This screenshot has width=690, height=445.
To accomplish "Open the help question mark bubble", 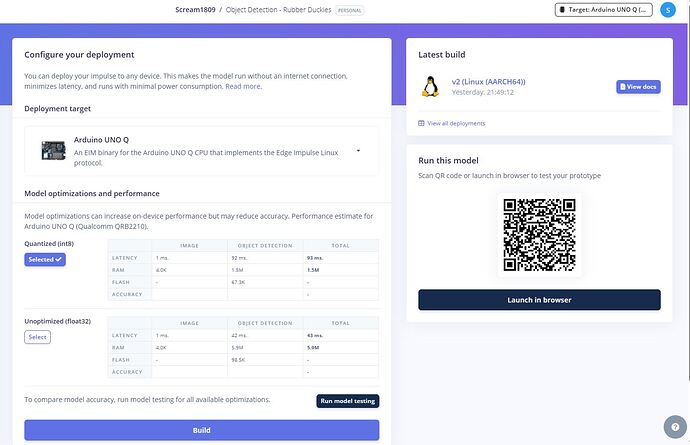I will click(675, 427).
